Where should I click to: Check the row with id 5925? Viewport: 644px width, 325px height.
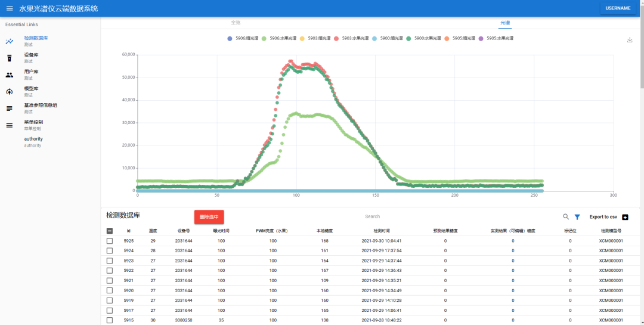click(x=110, y=241)
